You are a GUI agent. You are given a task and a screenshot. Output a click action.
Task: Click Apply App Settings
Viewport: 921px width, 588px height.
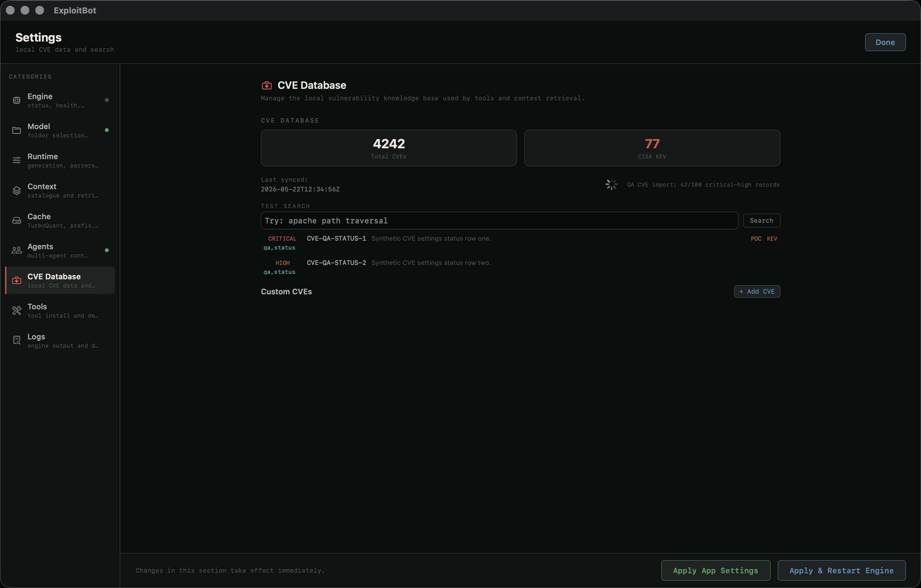[715, 570]
